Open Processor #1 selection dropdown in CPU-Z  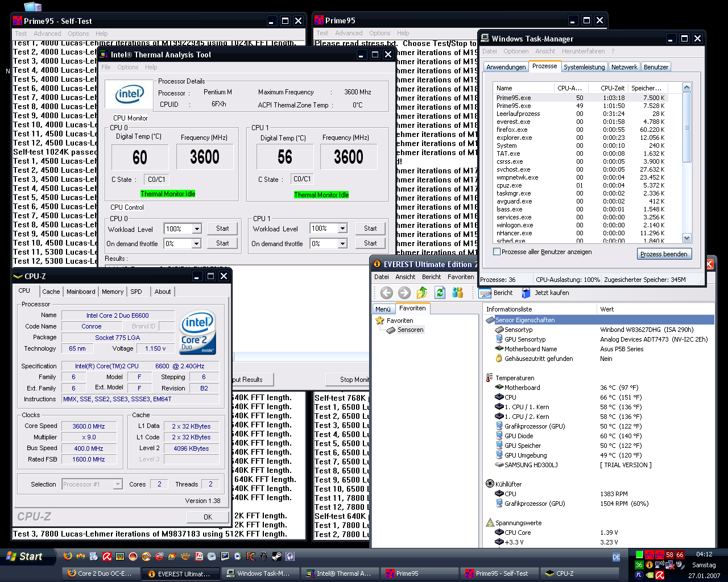point(118,484)
